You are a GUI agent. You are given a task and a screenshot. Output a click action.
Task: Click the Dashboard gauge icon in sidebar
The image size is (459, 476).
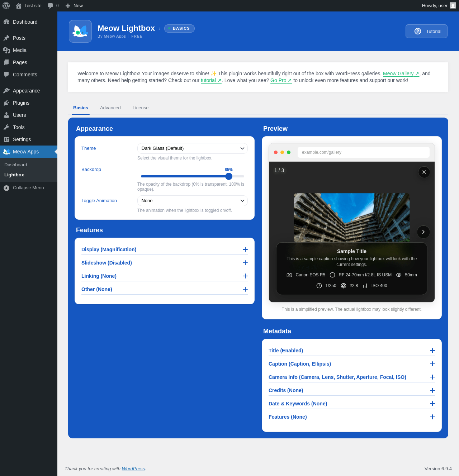click(6, 22)
